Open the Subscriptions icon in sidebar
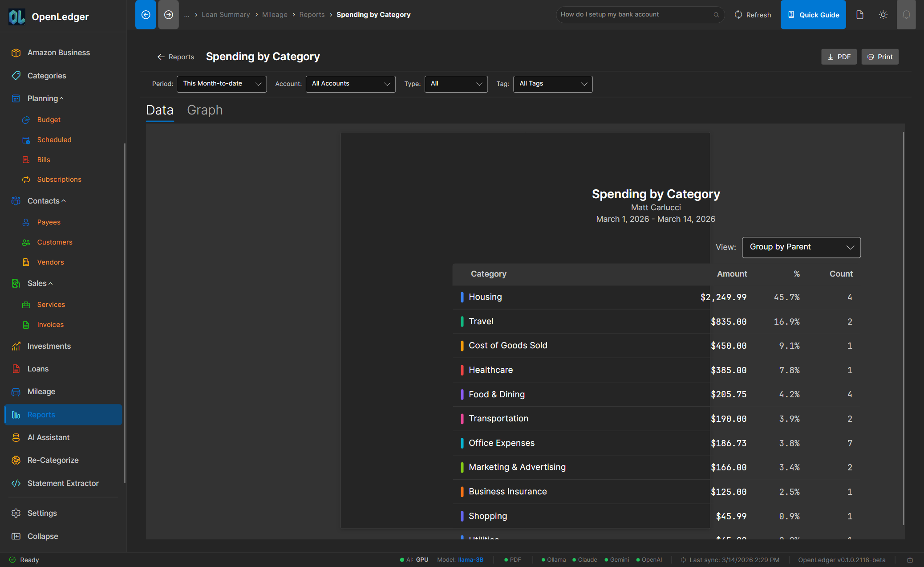The image size is (924, 567). (x=27, y=179)
